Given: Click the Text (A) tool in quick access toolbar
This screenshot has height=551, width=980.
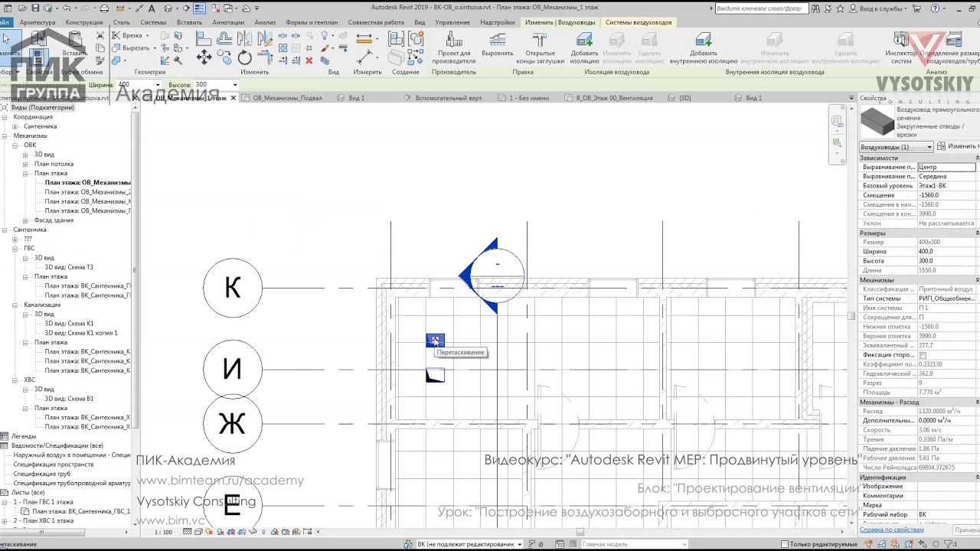Looking at the screenshot, I should pos(152,8).
